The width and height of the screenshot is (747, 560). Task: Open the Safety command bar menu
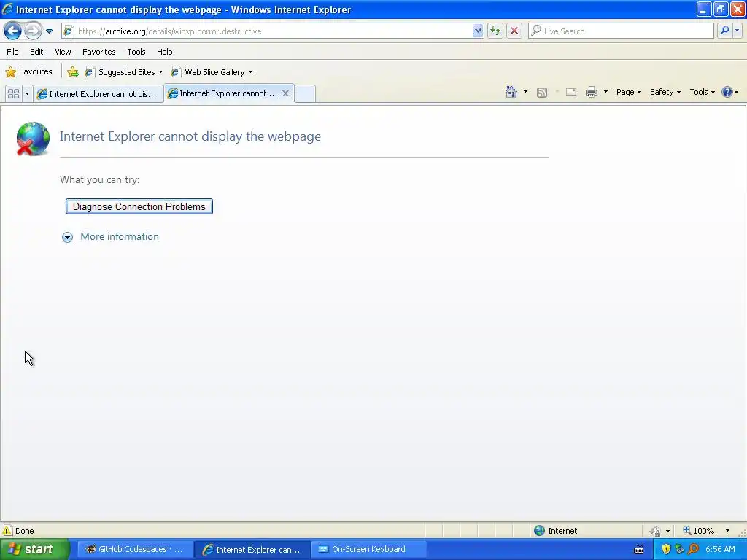coord(665,92)
